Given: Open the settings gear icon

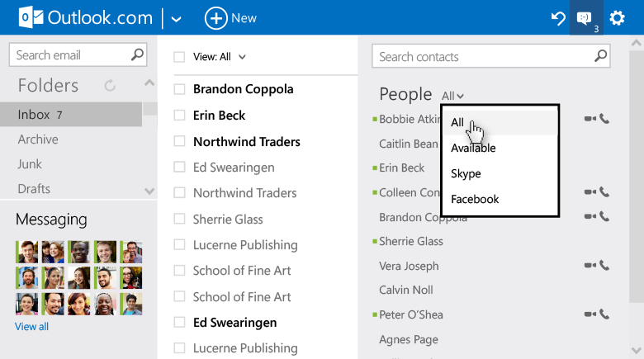Looking at the screenshot, I should [x=617, y=18].
